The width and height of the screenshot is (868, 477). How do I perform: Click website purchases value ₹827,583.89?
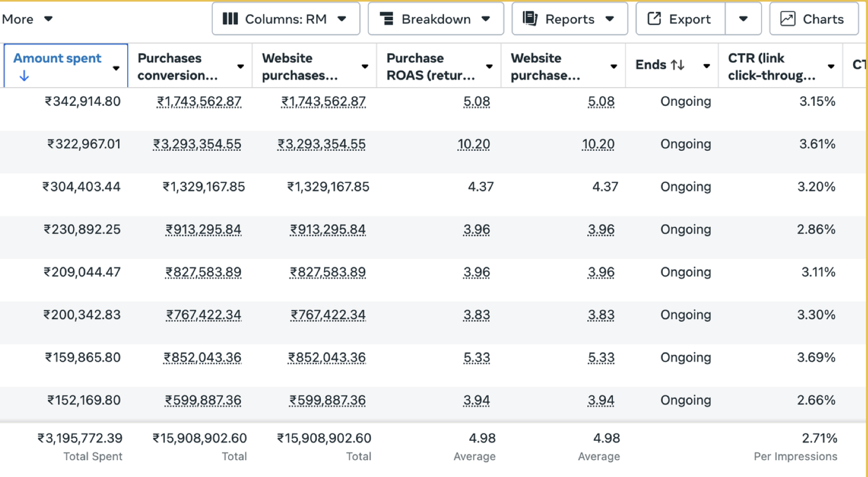point(327,272)
